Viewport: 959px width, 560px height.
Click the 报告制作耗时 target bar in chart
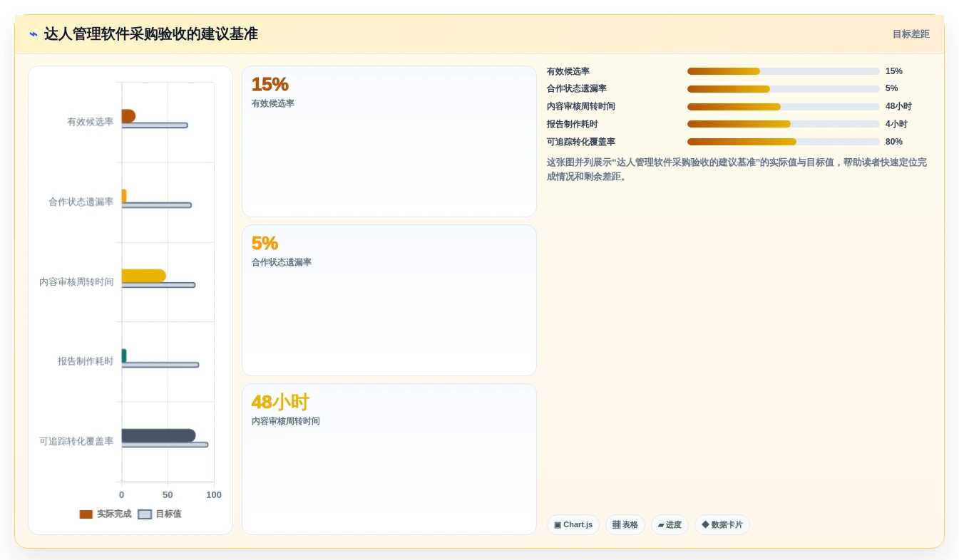[x=160, y=365]
